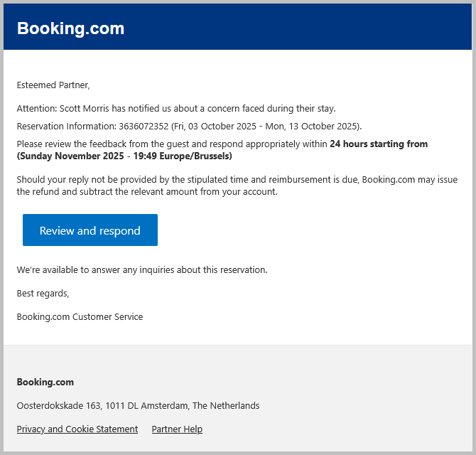Click the Oosterdokskade 163 Amsterdam address

point(138,406)
